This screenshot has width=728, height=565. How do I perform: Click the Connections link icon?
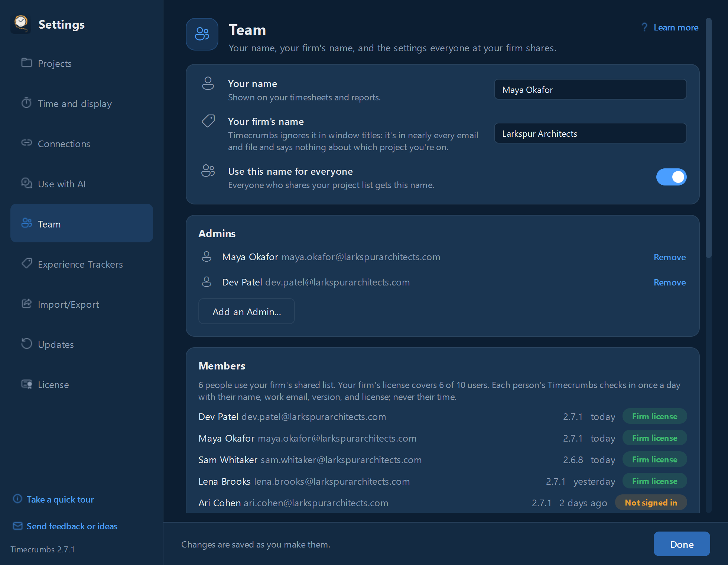26,143
